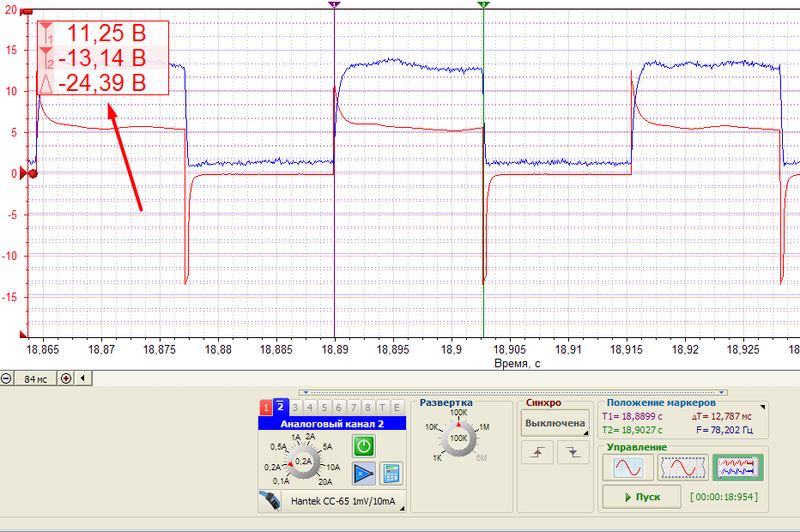
Task: Click delta value -24,39 В
Action: click(x=102, y=82)
